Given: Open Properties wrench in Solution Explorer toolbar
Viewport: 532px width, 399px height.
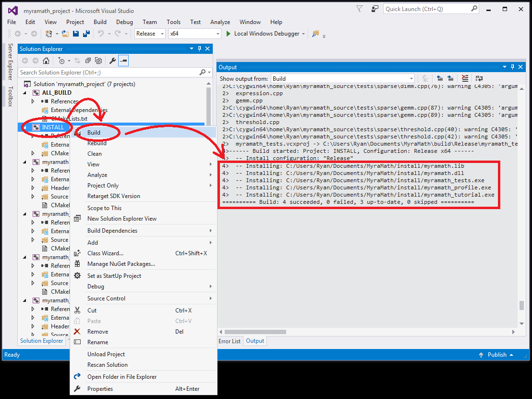Looking at the screenshot, I should (x=113, y=61).
